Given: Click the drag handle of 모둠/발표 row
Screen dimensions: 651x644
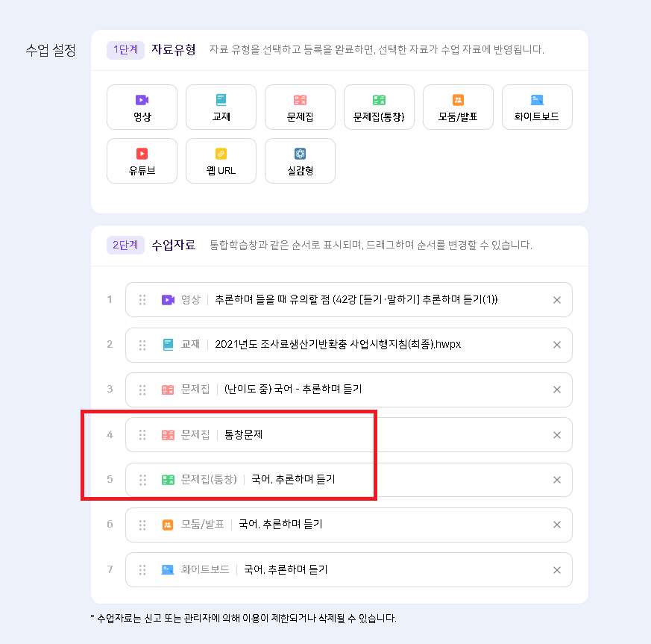Looking at the screenshot, I should tap(142, 525).
